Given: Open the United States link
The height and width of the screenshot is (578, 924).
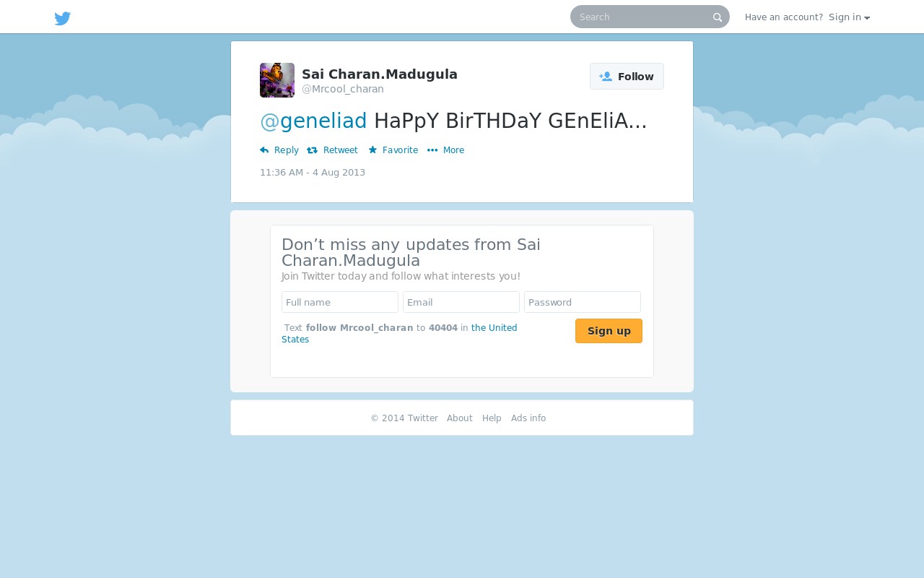Looking at the screenshot, I should 399,333.
